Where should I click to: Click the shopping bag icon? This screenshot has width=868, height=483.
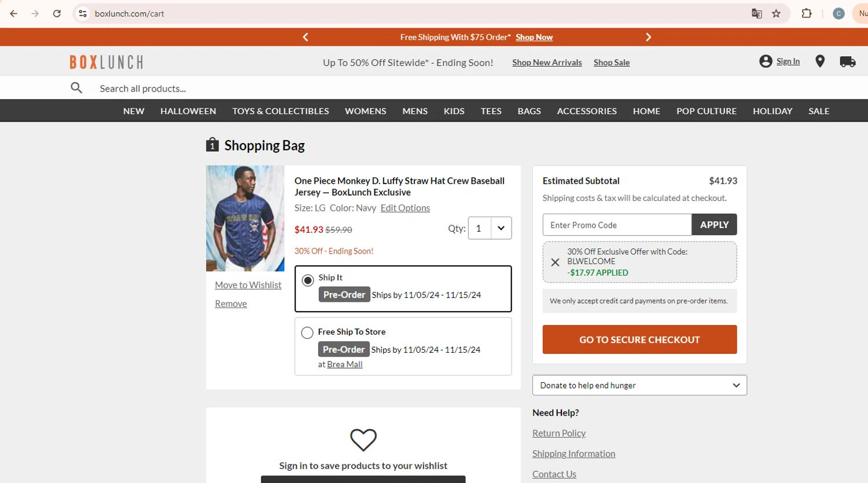(x=212, y=145)
